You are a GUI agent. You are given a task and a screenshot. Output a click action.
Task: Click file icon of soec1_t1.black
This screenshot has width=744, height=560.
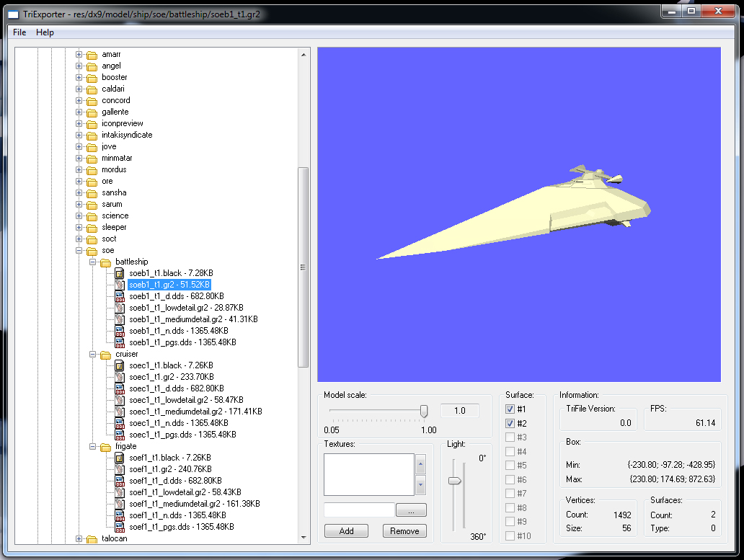pyautogui.click(x=120, y=365)
